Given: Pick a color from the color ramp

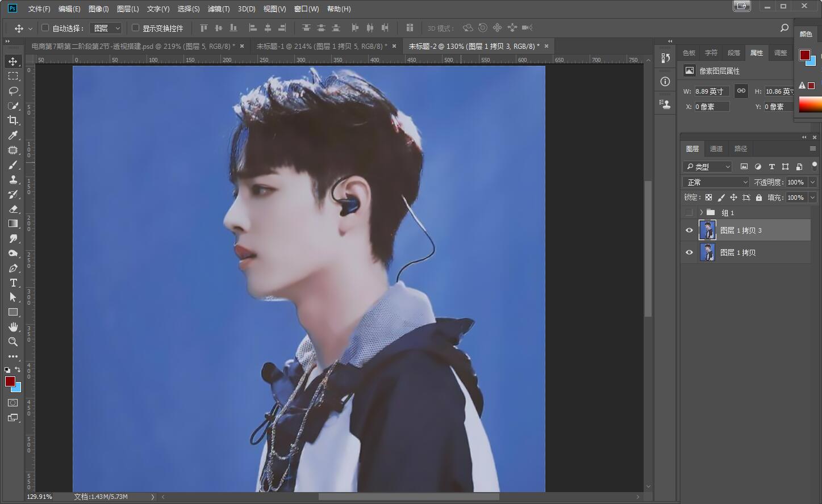Looking at the screenshot, I should tap(810, 104).
